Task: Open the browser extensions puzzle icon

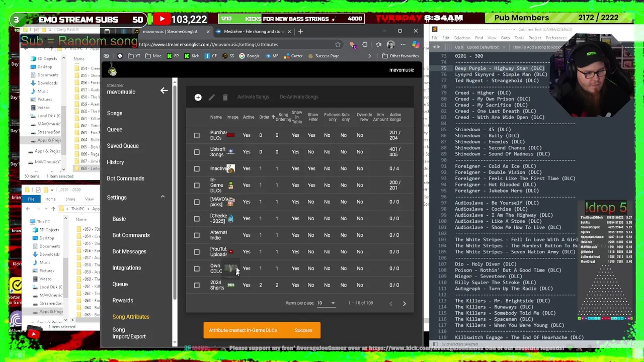Action: (365, 44)
